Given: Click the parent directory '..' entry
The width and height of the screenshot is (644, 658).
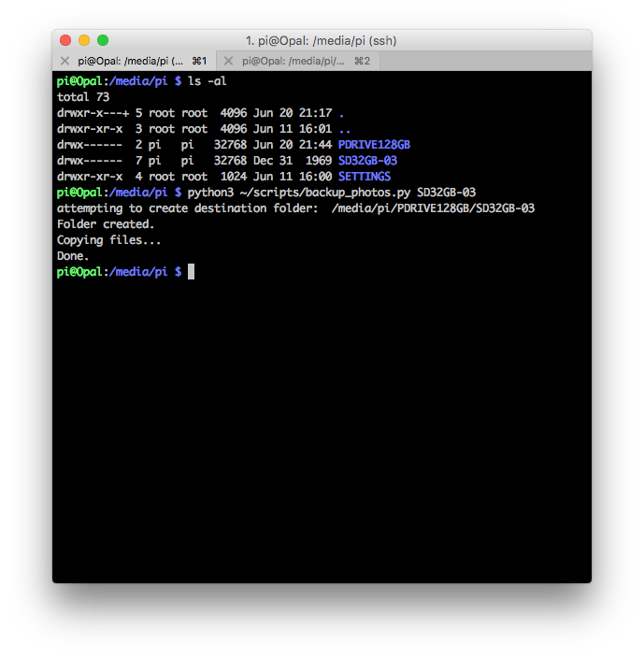Looking at the screenshot, I should [345, 129].
